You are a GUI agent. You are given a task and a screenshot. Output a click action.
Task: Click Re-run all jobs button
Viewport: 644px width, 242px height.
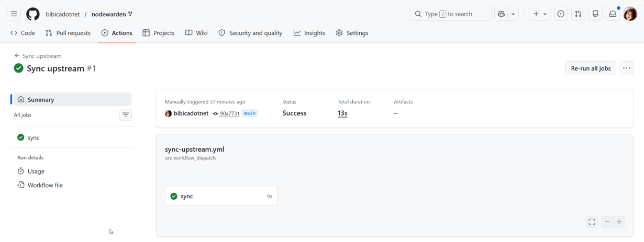(591, 68)
